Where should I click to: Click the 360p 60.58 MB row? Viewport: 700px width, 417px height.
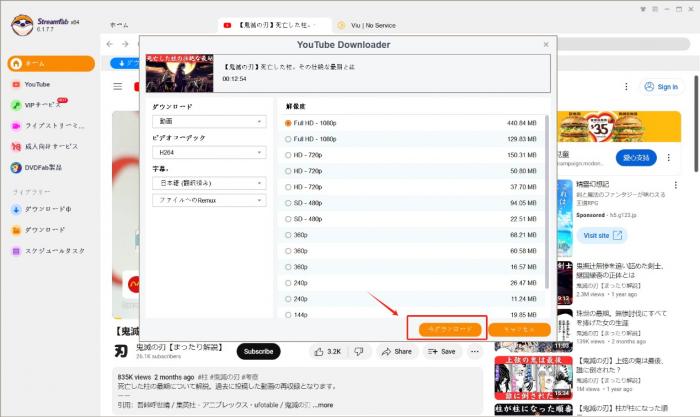(x=410, y=251)
